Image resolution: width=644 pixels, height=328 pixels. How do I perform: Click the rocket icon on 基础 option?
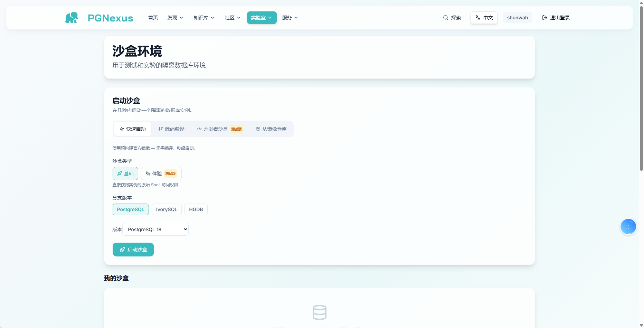(120, 174)
